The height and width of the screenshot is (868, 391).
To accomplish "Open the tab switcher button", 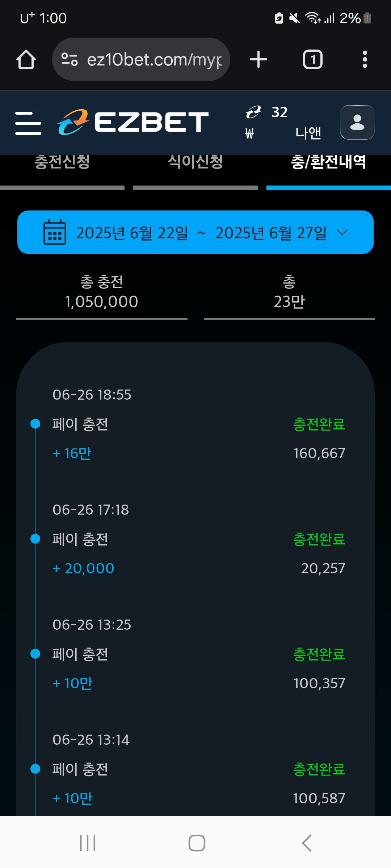I will (312, 60).
